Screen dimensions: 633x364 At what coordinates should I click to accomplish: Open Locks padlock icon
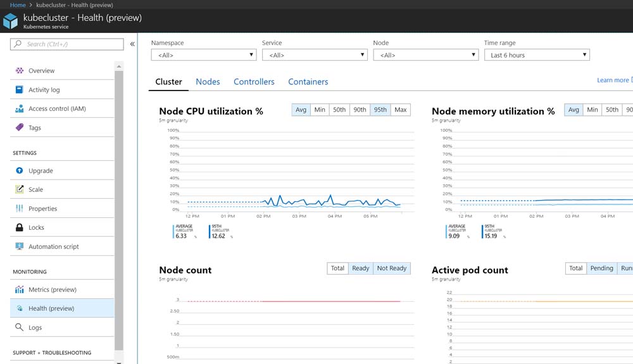(x=19, y=228)
